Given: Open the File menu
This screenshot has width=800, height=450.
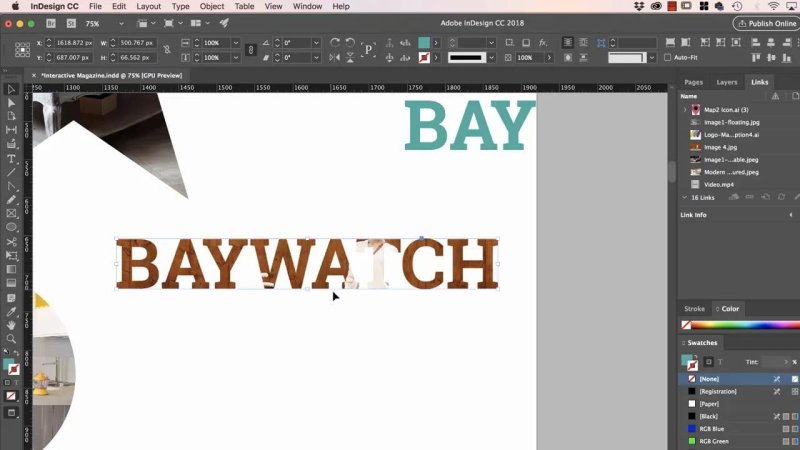Looking at the screenshot, I should click(95, 7).
